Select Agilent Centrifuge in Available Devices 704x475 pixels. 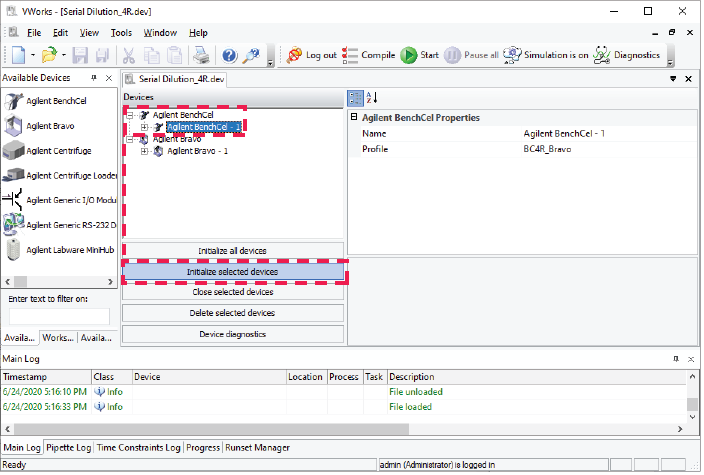pos(48,151)
